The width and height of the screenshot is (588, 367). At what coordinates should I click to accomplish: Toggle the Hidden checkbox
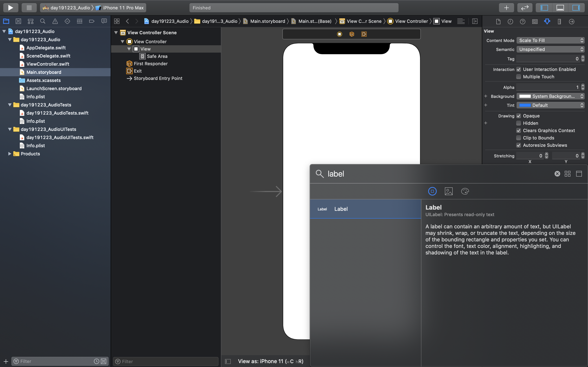[519, 123]
